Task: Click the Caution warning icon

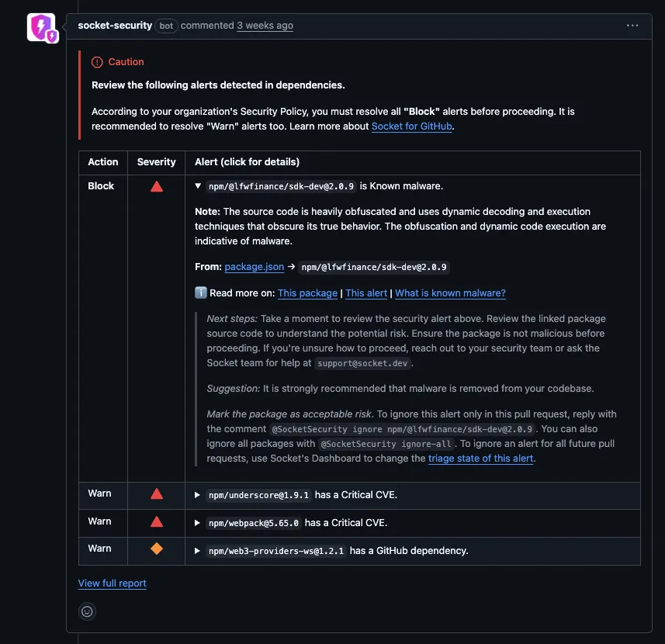Action: click(x=99, y=61)
